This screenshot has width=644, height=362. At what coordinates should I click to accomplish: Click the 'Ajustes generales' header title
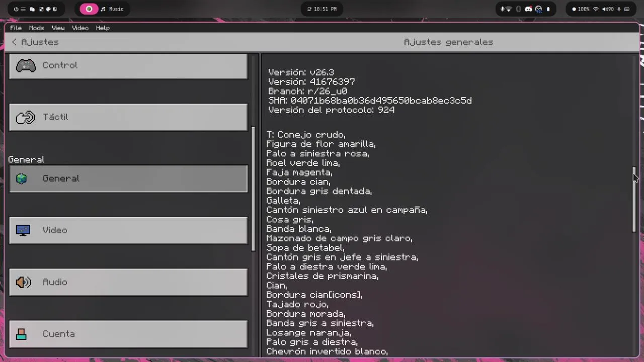tap(448, 42)
